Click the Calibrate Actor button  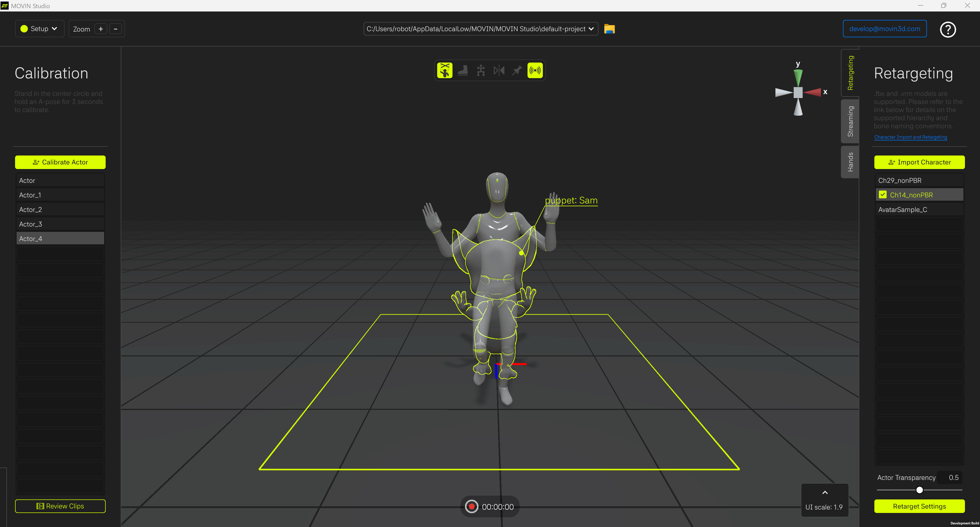(60, 162)
